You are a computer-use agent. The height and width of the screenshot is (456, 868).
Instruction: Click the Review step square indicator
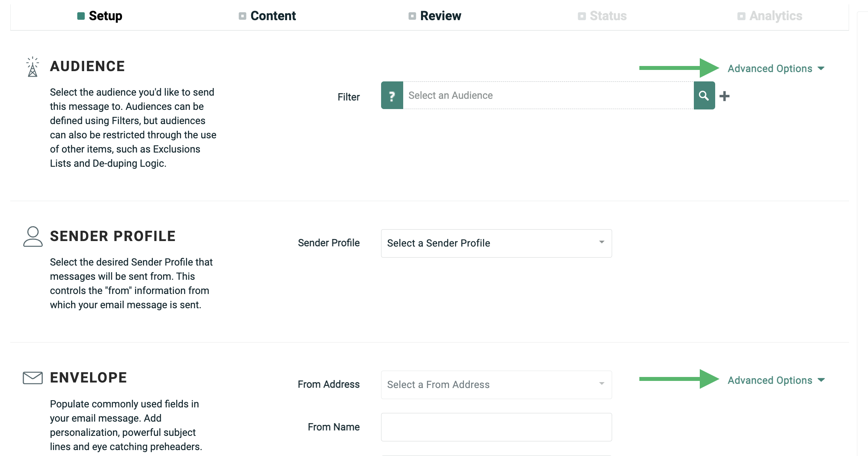click(x=412, y=16)
